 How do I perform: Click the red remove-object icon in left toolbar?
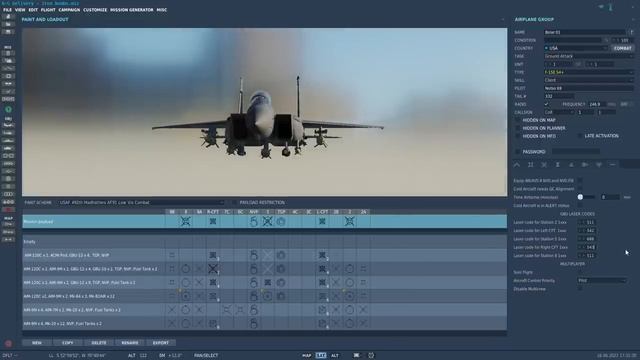8,210
